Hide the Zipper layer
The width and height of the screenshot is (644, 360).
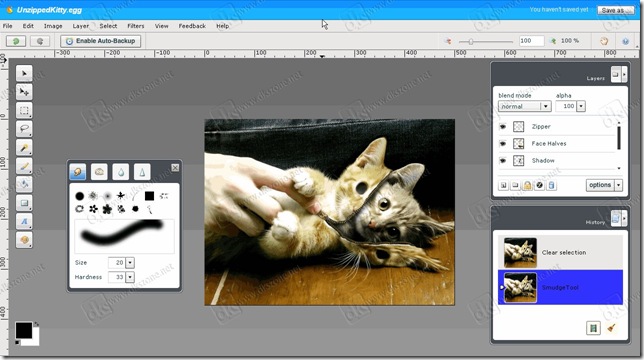point(503,127)
